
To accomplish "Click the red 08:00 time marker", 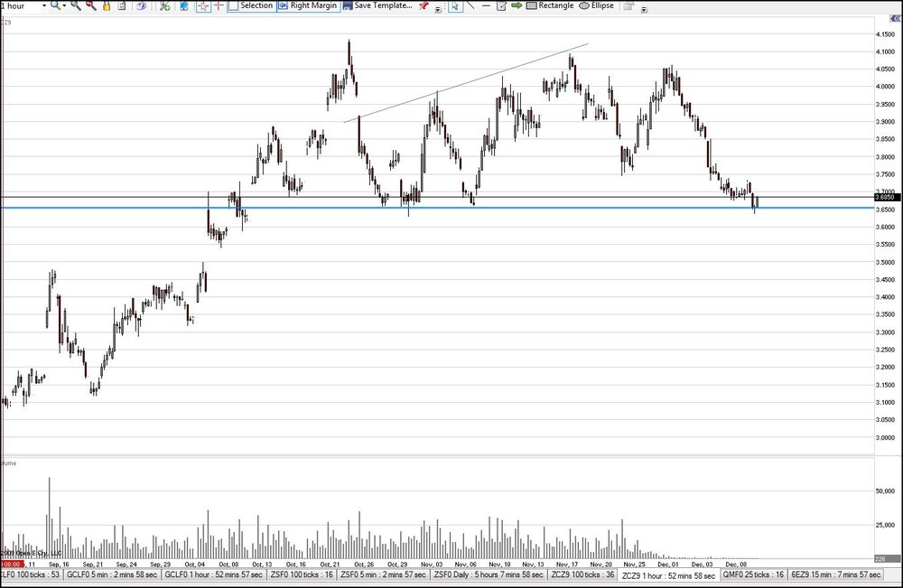I will (11, 565).
